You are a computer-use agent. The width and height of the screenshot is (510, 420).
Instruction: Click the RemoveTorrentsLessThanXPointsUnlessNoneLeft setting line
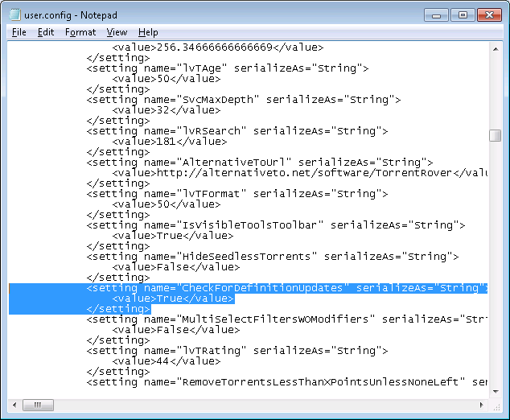click(x=286, y=382)
